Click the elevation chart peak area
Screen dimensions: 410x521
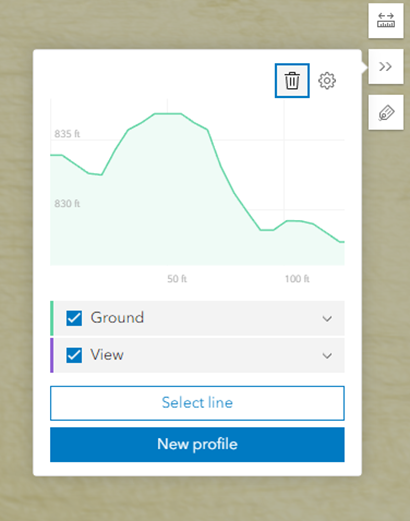coord(168,114)
